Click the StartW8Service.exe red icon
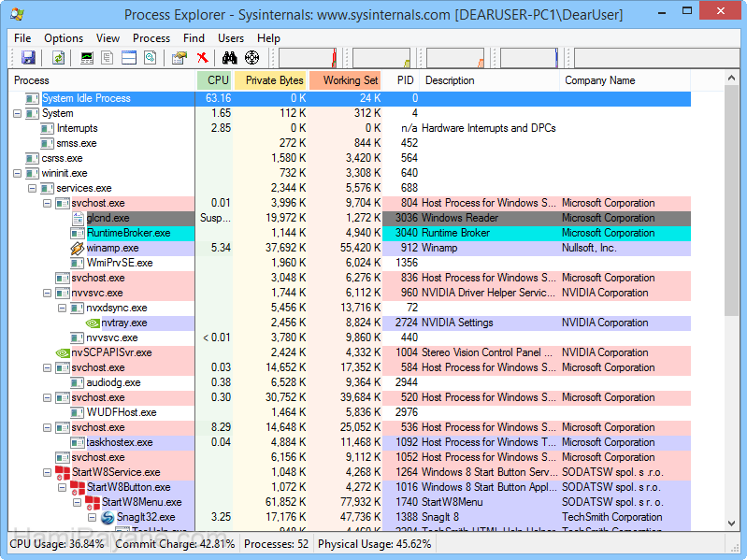 pos(63,472)
